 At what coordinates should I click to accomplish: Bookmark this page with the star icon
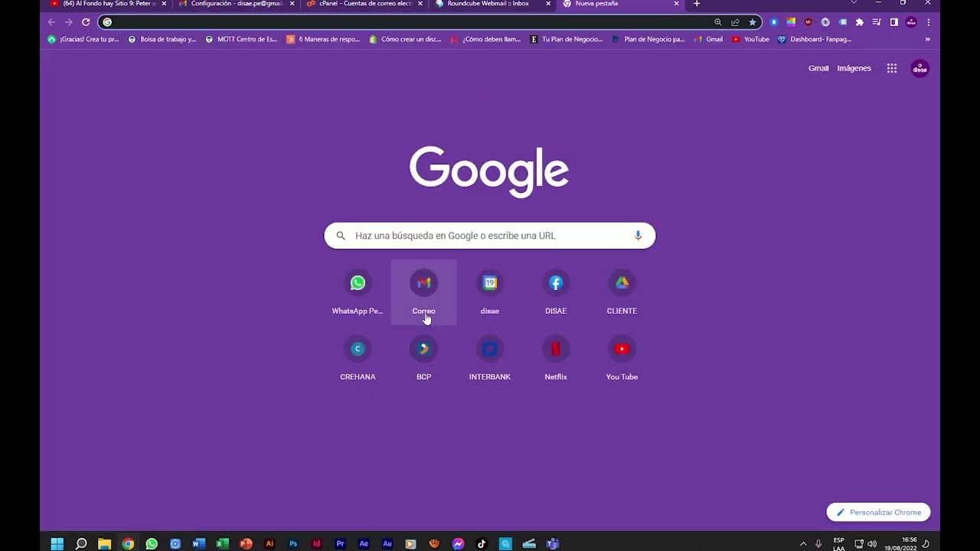[753, 22]
